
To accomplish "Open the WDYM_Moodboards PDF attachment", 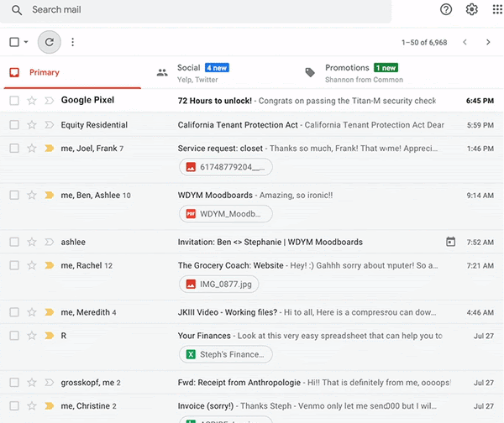I will tap(226, 213).
